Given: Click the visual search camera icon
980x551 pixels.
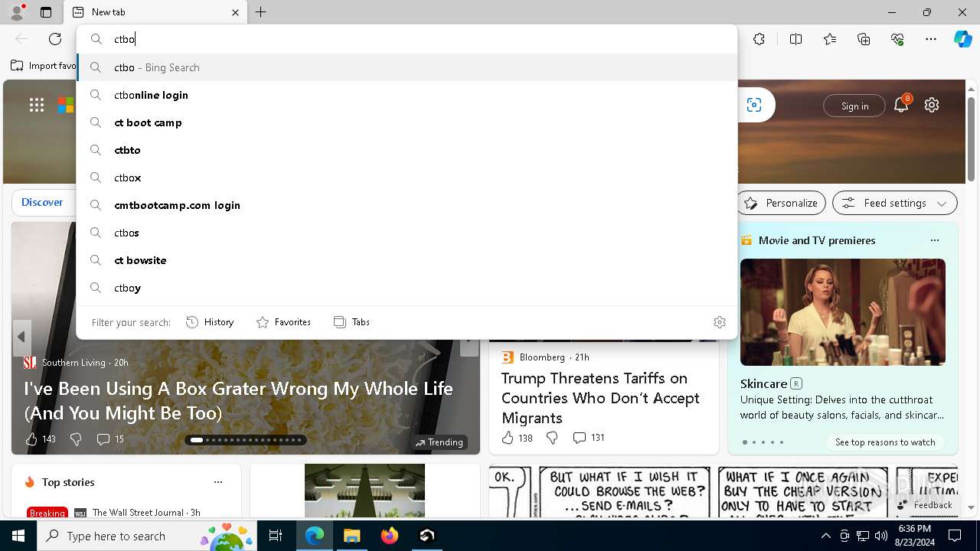Looking at the screenshot, I should (x=754, y=105).
